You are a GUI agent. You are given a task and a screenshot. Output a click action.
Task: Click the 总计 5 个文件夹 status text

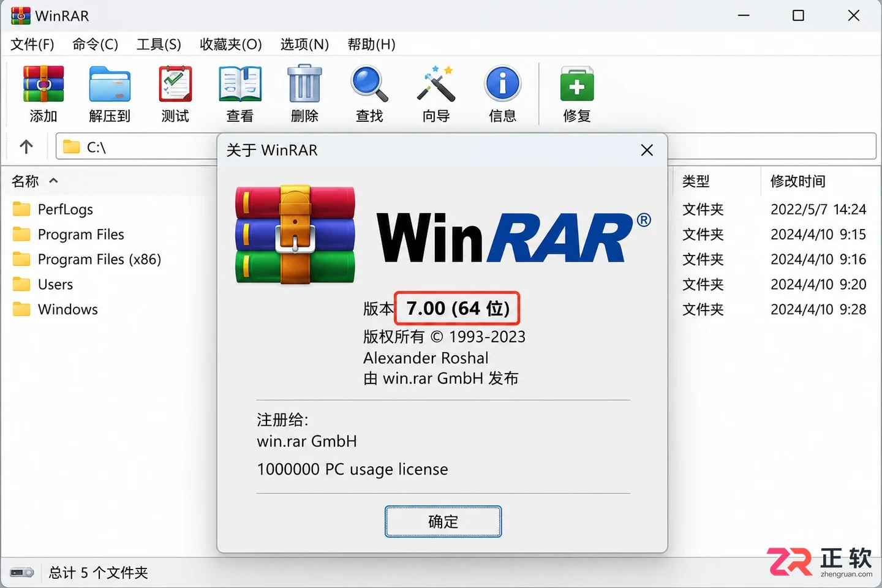(99, 573)
